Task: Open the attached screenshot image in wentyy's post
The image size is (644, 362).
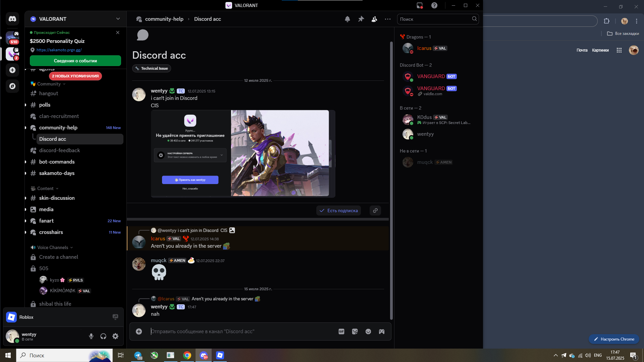Action: pos(243,154)
